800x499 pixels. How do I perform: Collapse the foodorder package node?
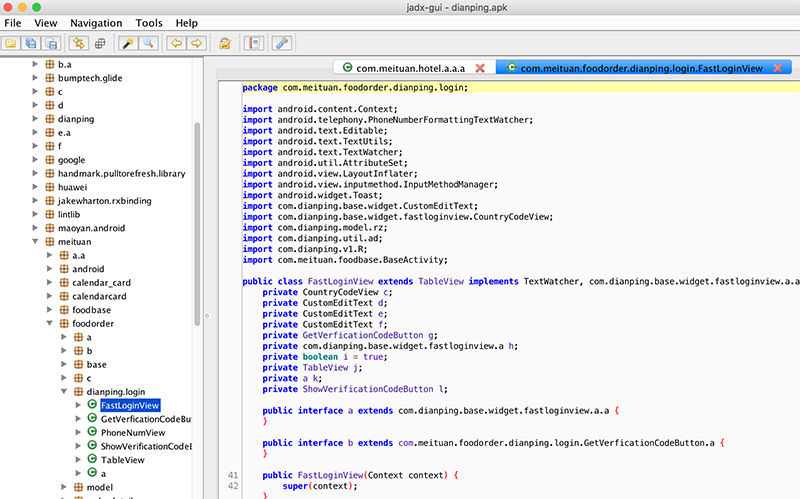49,323
